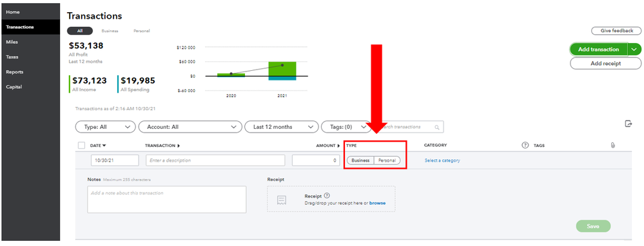The image size is (644, 246).
Task: Click the $19,985 All Spending figure
Action: coord(137,80)
